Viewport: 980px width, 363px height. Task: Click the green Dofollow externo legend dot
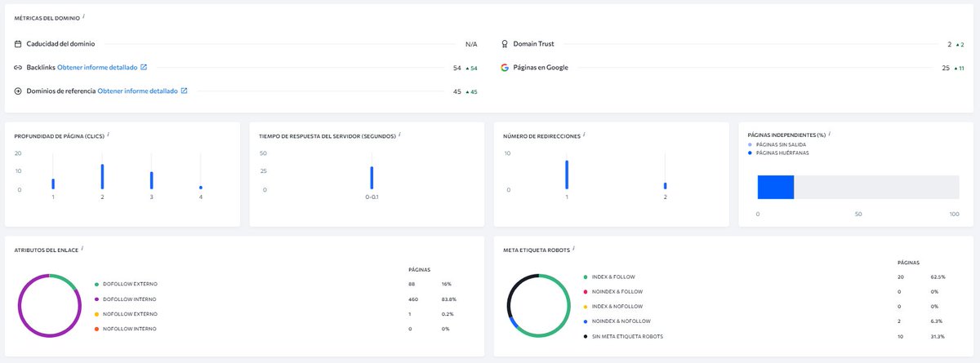click(97, 284)
